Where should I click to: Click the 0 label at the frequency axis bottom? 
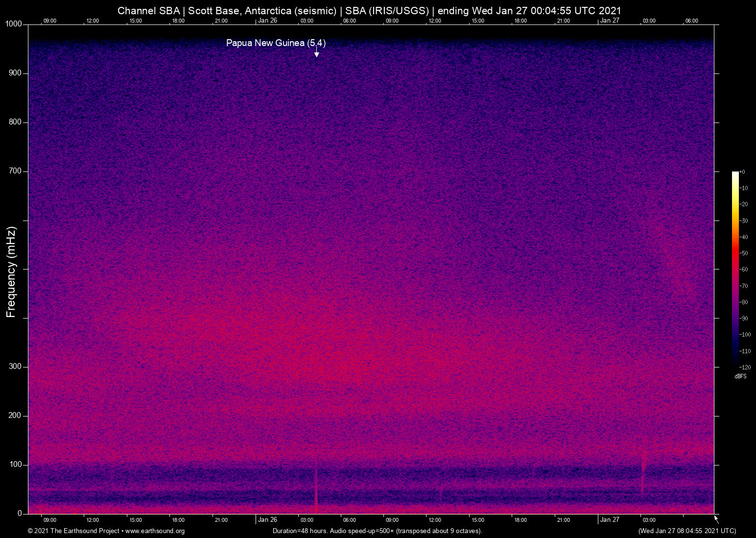(19, 513)
